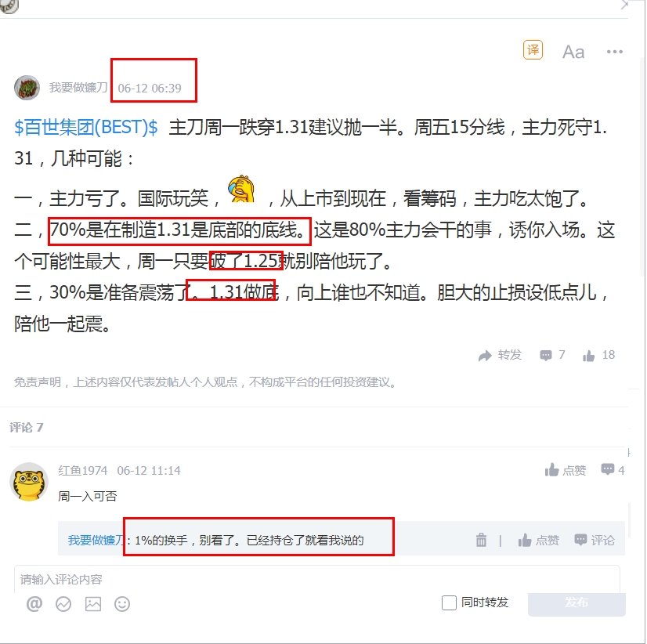647x644 pixels.
Task: Open the three-dot more options menu
Action: click(x=614, y=52)
